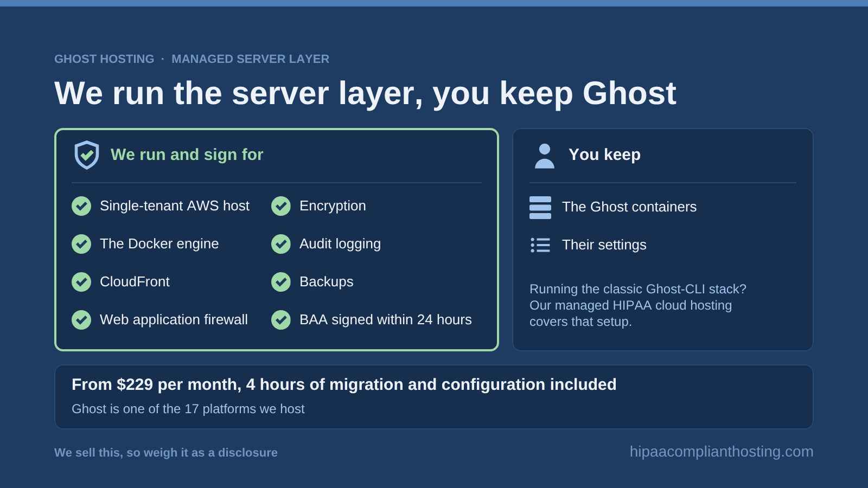Click the stacked containers icon
Viewport: 868px width, 488px height.
[540, 208]
